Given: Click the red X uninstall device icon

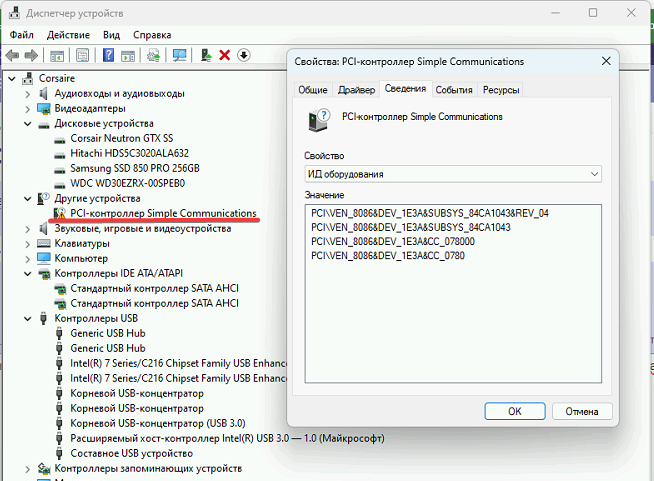Looking at the screenshot, I should (x=225, y=55).
